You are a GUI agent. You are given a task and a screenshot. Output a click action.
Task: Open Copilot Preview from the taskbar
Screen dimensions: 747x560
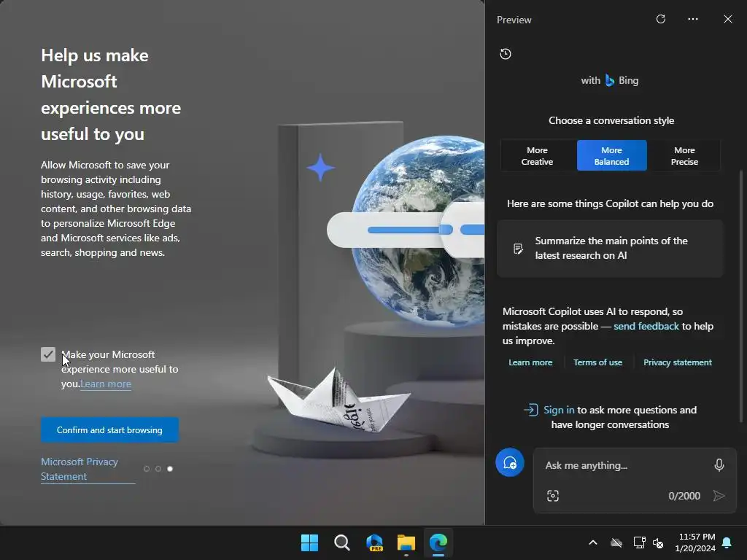point(374,542)
